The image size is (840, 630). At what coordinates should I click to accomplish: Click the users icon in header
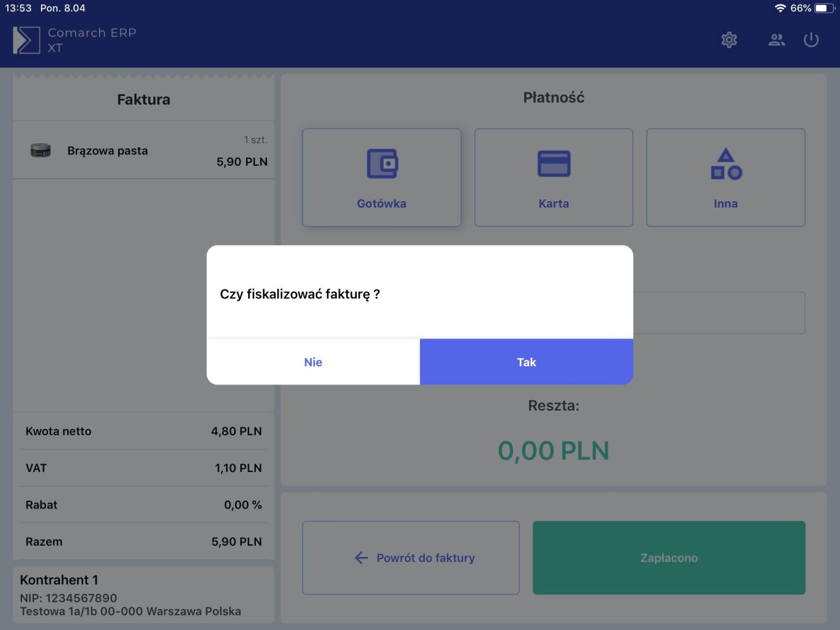[x=776, y=40]
